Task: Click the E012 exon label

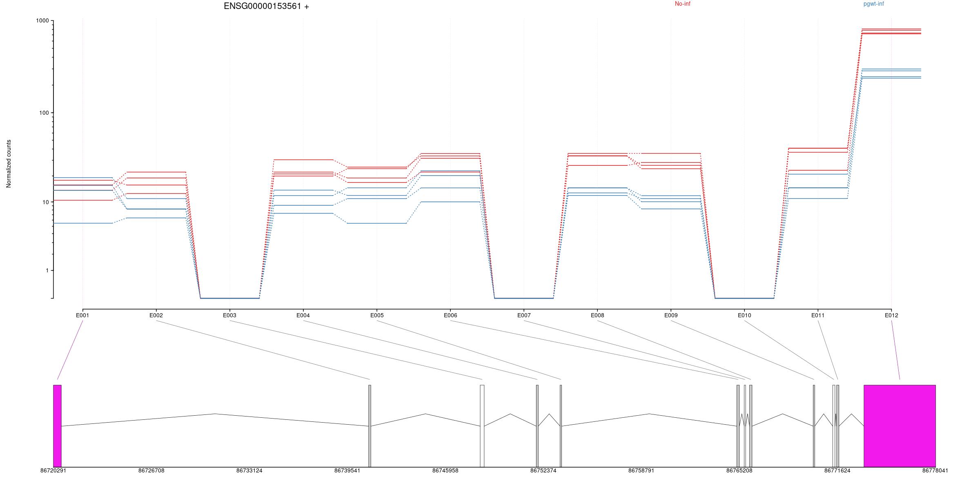Action: pyautogui.click(x=891, y=315)
